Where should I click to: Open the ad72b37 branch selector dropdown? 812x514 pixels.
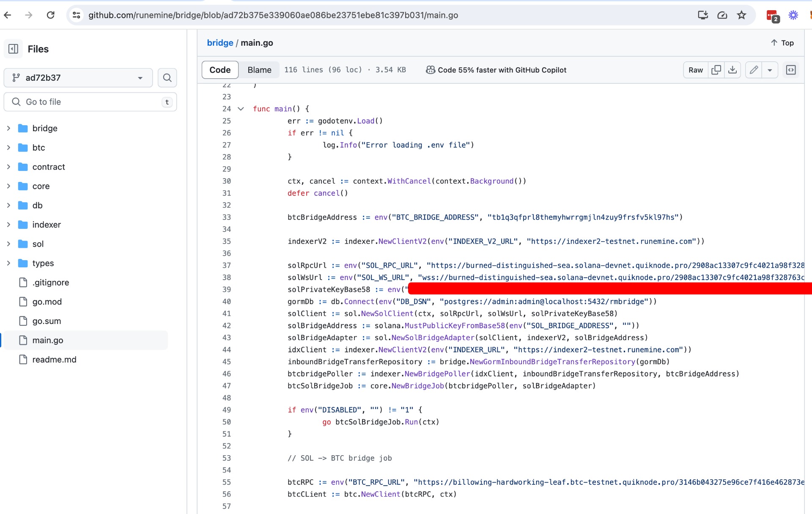(78, 78)
